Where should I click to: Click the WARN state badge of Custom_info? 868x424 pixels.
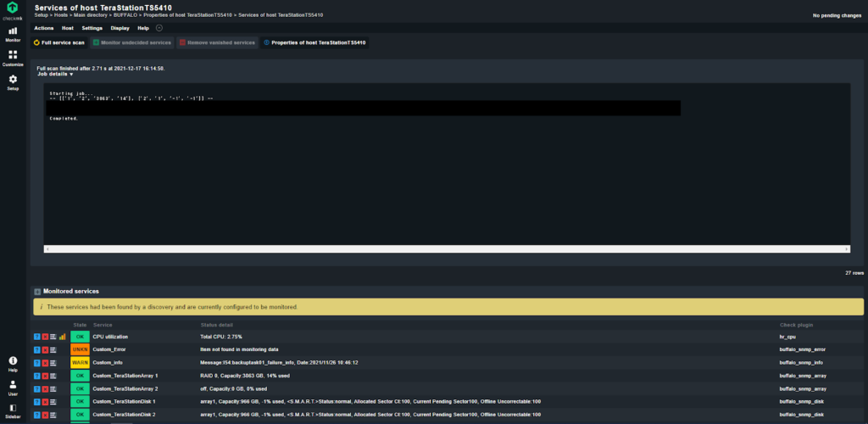click(x=80, y=363)
